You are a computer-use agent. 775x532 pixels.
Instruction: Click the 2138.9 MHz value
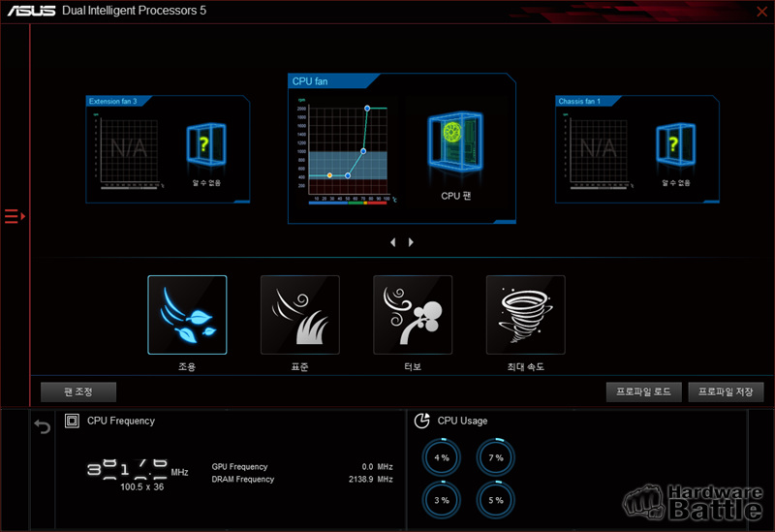tap(371, 479)
